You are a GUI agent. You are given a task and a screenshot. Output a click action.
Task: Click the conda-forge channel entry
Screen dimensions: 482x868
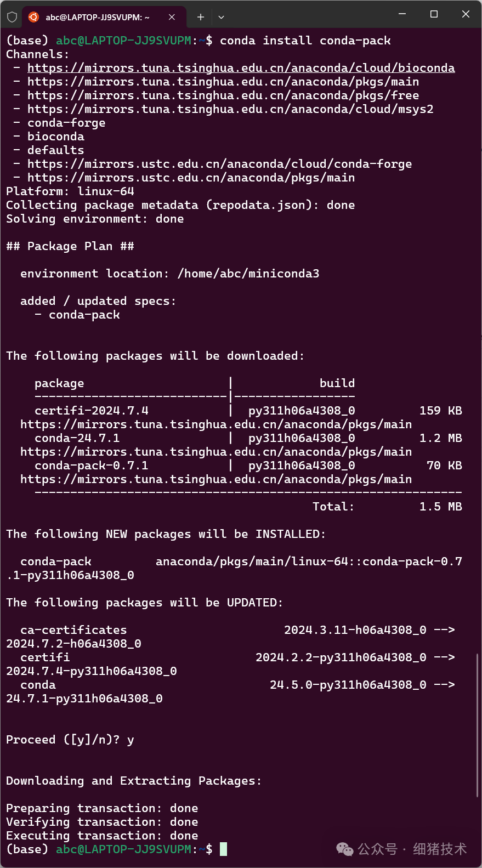click(x=66, y=122)
